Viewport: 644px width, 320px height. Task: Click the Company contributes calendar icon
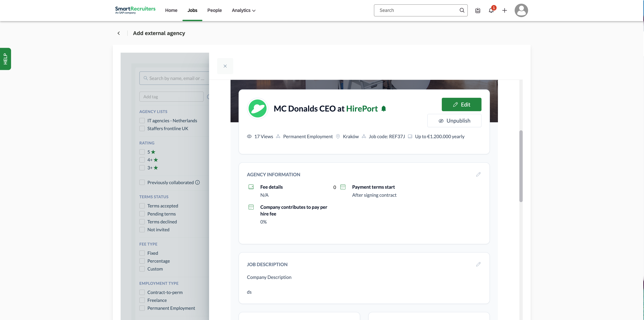pyautogui.click(x=251, y=207)
